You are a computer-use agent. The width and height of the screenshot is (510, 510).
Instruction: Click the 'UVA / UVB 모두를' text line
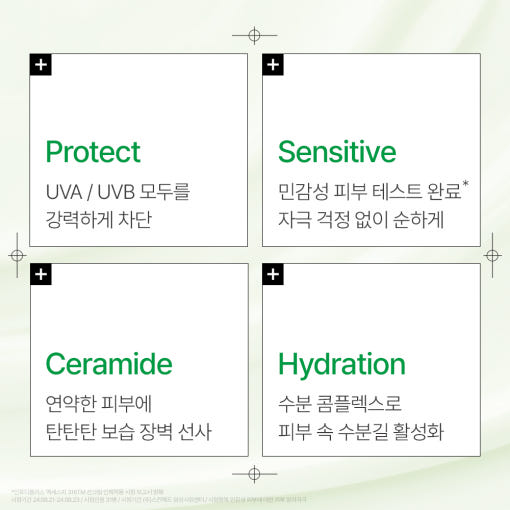pyautogui.click(x=118, y=192)
